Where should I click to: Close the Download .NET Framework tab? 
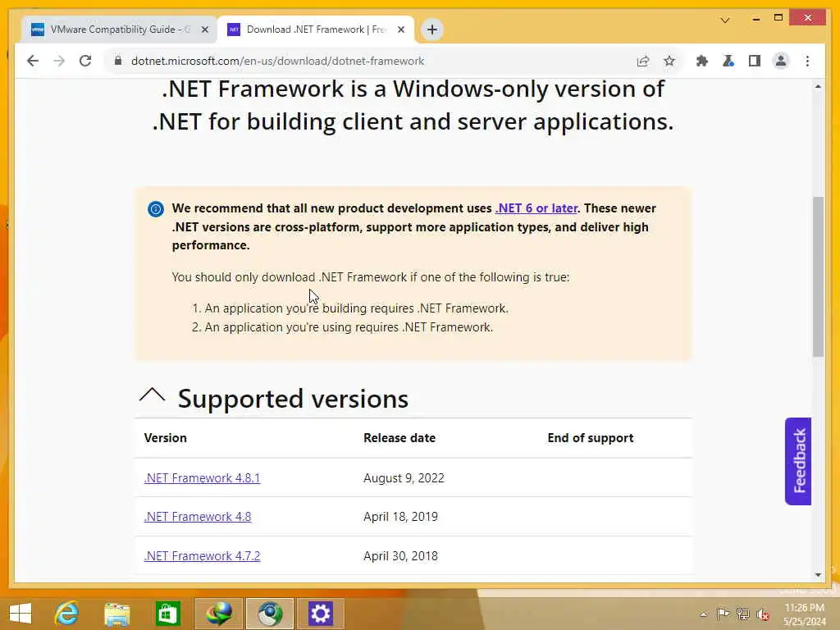(400, 30)
